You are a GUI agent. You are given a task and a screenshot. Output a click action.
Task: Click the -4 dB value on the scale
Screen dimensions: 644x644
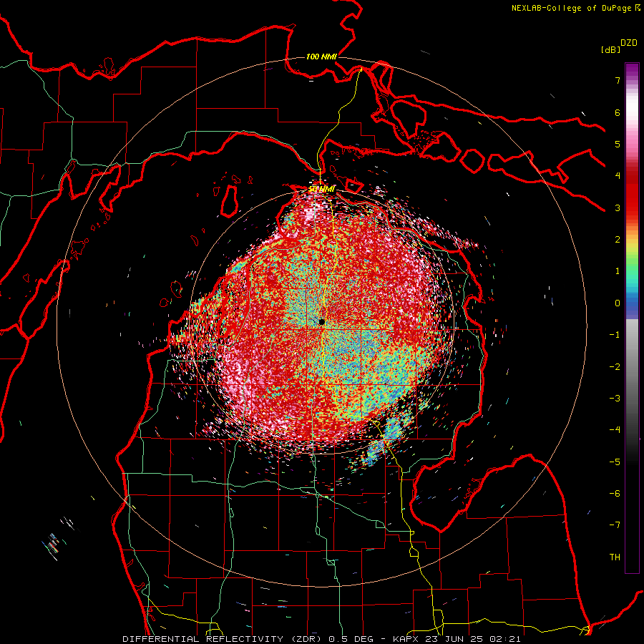point(615,430)
